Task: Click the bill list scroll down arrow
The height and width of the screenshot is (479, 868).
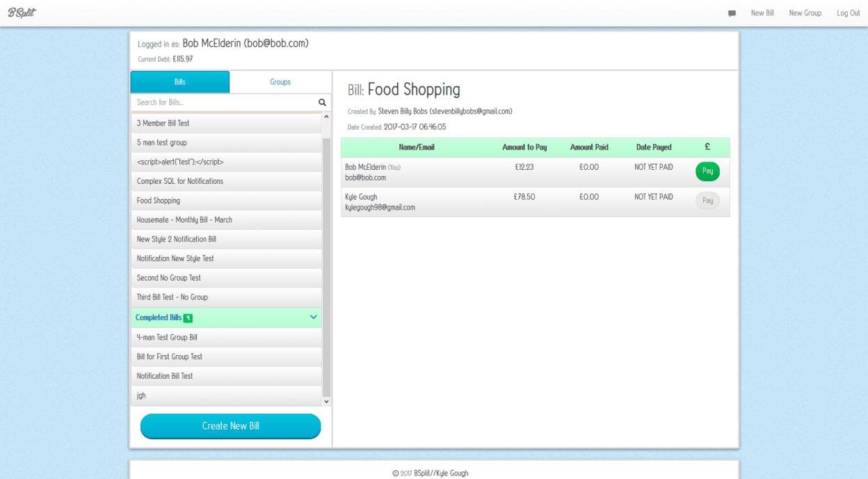Action: click(327, 401)
